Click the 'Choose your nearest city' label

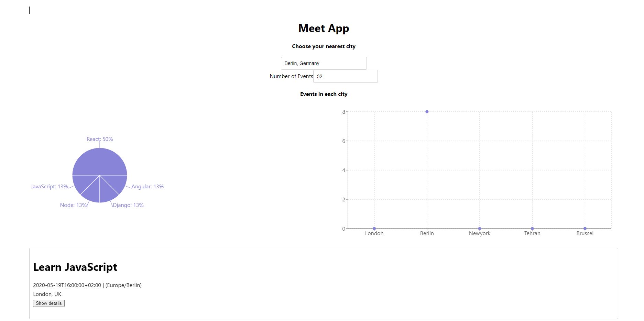[324, 46]
